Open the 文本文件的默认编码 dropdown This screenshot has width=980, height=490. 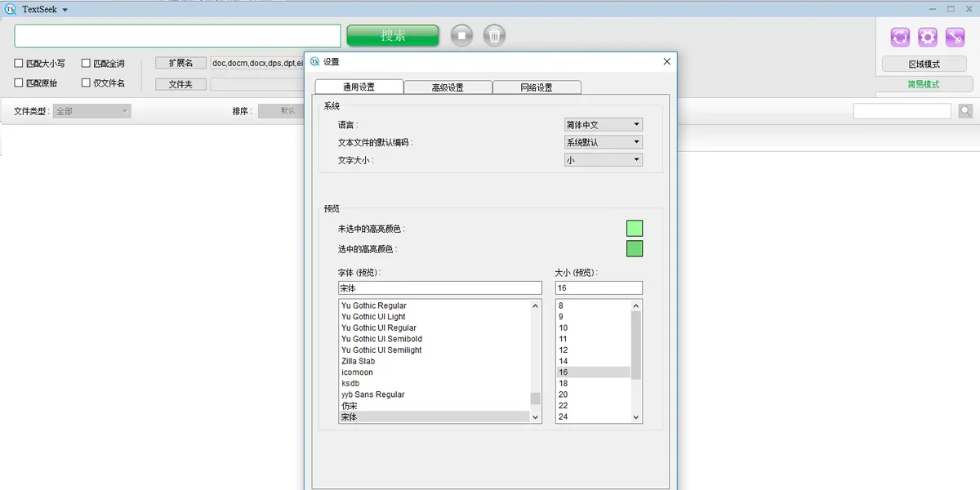tap(604, 142)
